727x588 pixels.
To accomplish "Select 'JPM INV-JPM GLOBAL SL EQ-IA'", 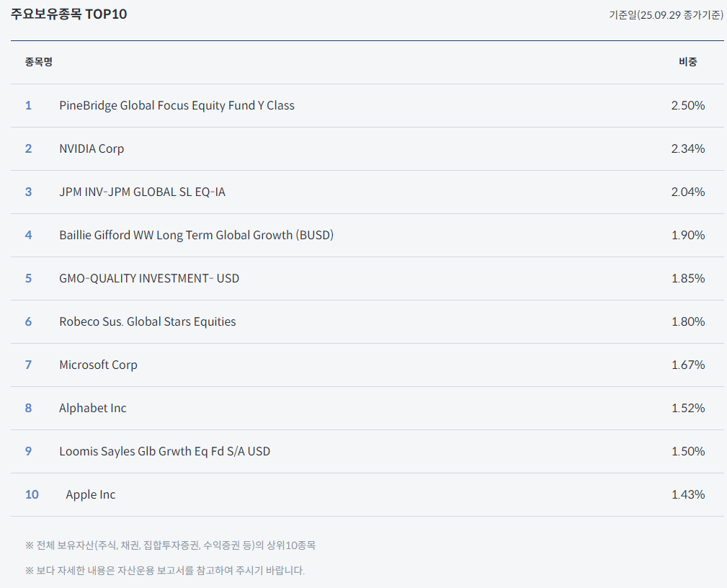I will [143, 192].
